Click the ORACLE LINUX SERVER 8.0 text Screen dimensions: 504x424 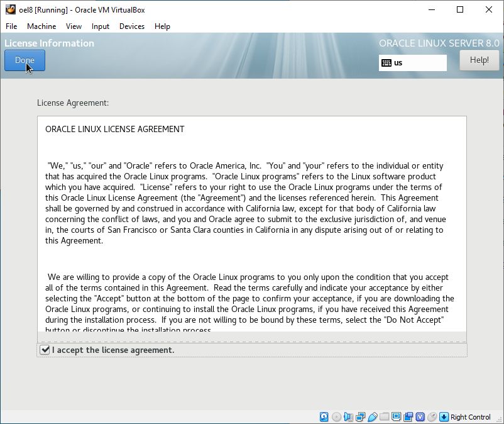point(439,43)
